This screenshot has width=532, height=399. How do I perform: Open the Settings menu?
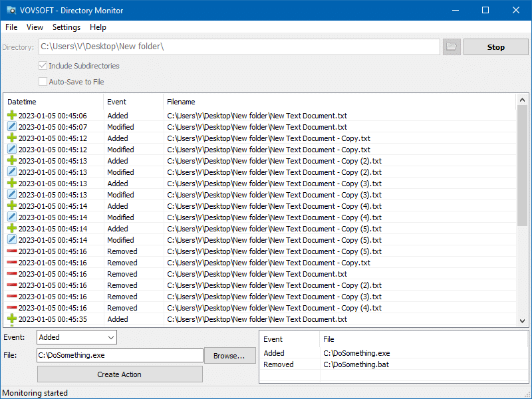pos(66,27)
